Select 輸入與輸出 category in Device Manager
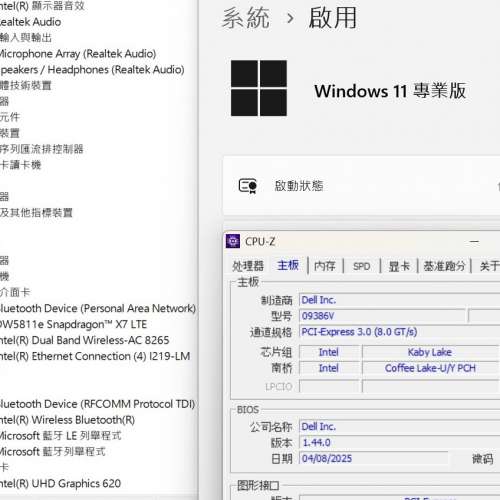The height and width of the screenshot is (500, 500). click(x=26, y=38)
